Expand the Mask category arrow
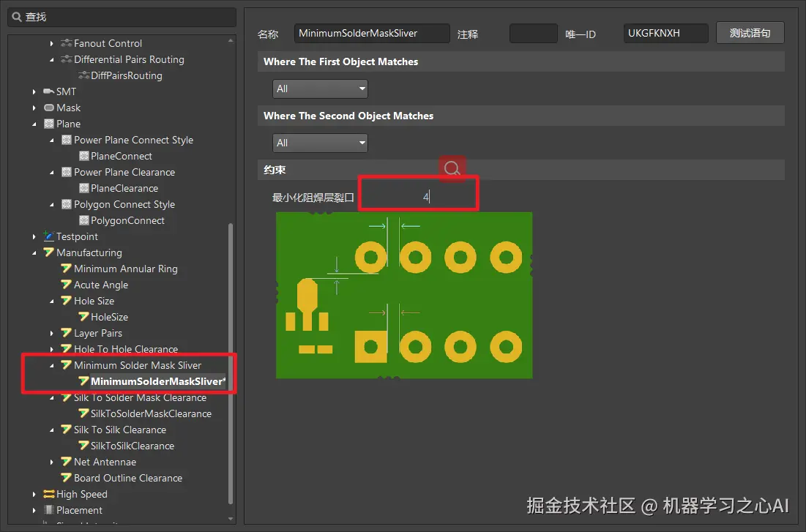806x532 pixels. (34, 108)
